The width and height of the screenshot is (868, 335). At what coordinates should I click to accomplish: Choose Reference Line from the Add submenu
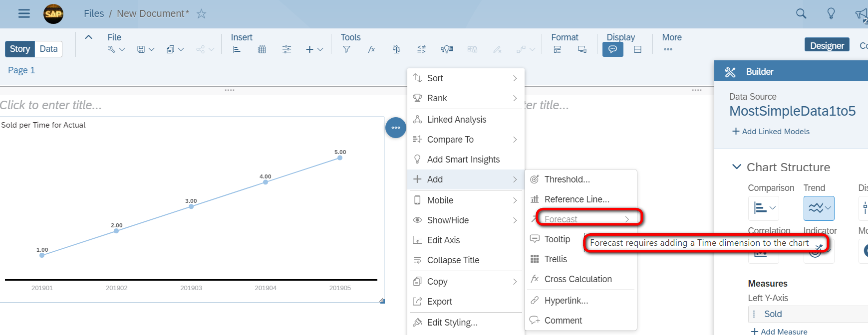point(577,199)
